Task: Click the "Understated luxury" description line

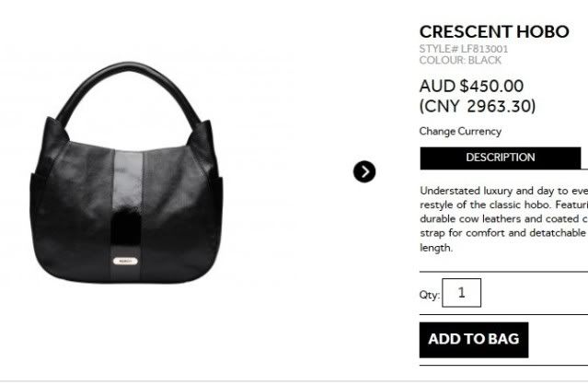Action: (503, 191)
